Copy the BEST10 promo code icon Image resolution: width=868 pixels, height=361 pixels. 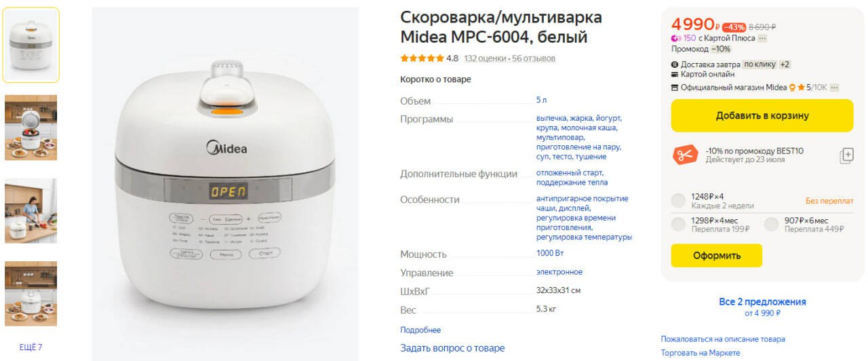(x=846, y=155)
